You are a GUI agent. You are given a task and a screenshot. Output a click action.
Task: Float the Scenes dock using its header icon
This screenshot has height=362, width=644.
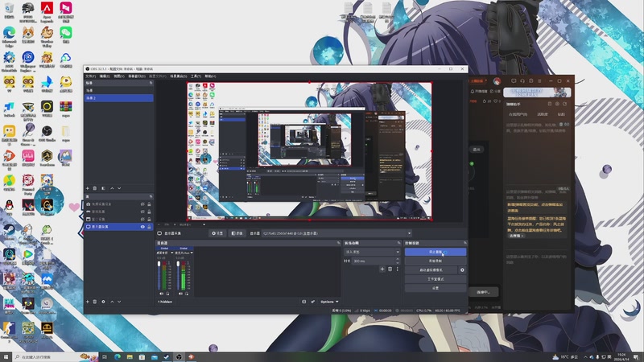(151, 83)
